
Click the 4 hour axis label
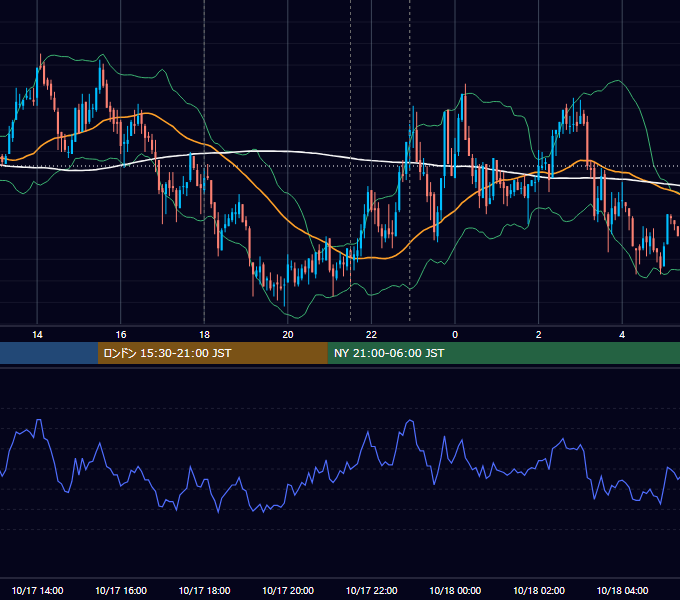click(622, 335)
